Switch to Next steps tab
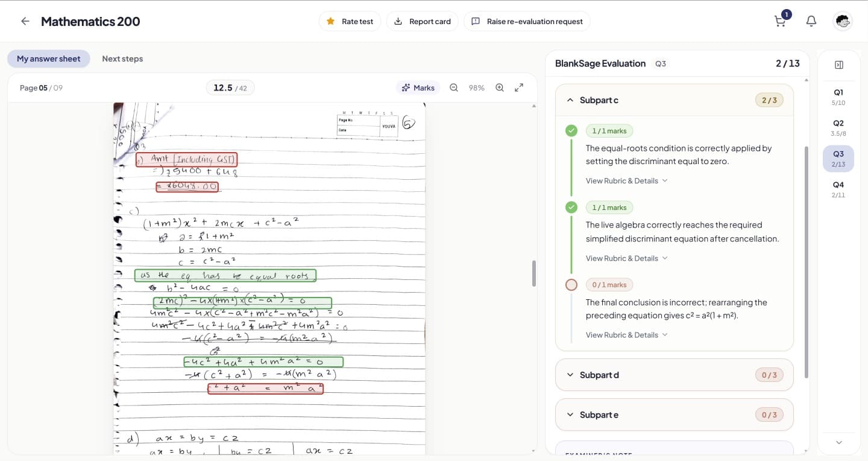Screen dimensions: 868x461 (122, 59)
